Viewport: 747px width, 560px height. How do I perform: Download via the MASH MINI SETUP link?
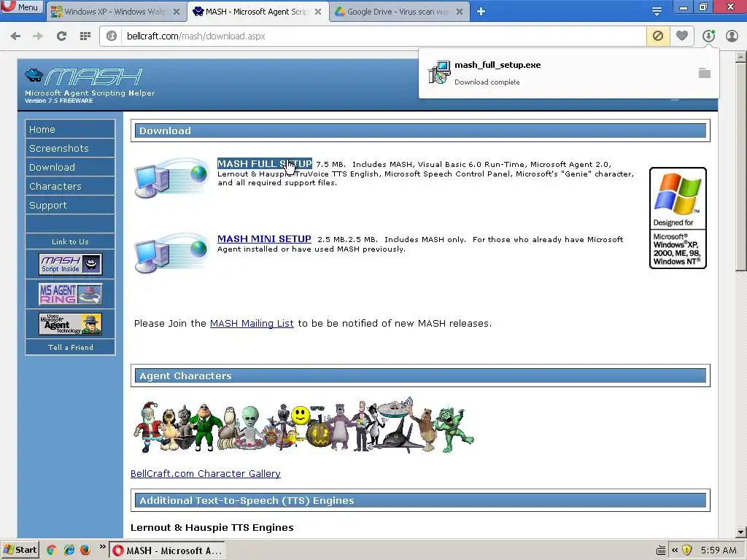[x=264, y=239]
